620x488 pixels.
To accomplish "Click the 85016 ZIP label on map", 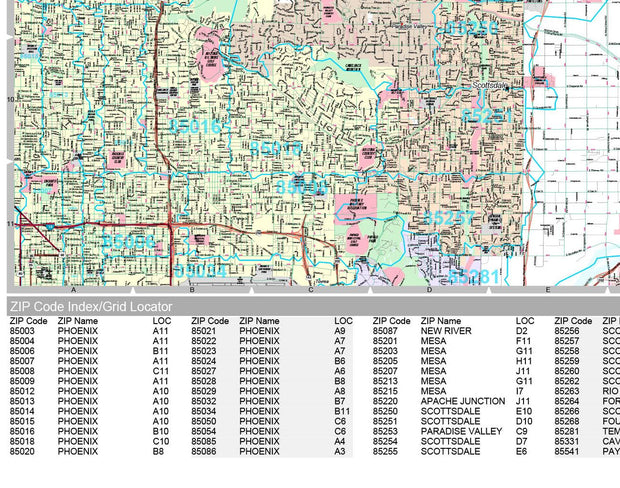I will [195, 126].
